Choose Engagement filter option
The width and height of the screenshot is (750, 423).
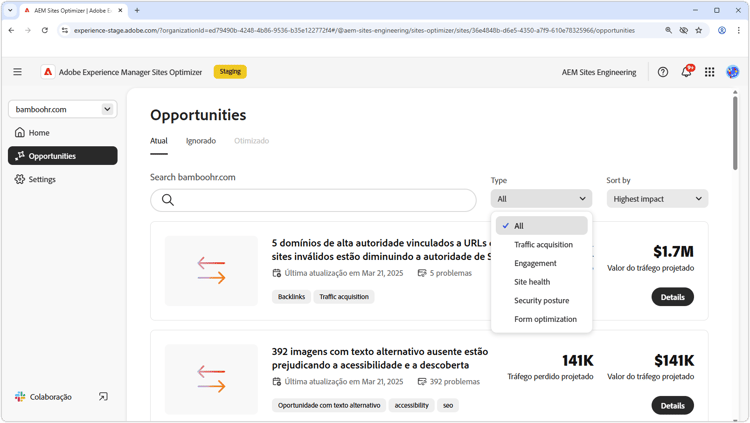[x=541, y=263]
